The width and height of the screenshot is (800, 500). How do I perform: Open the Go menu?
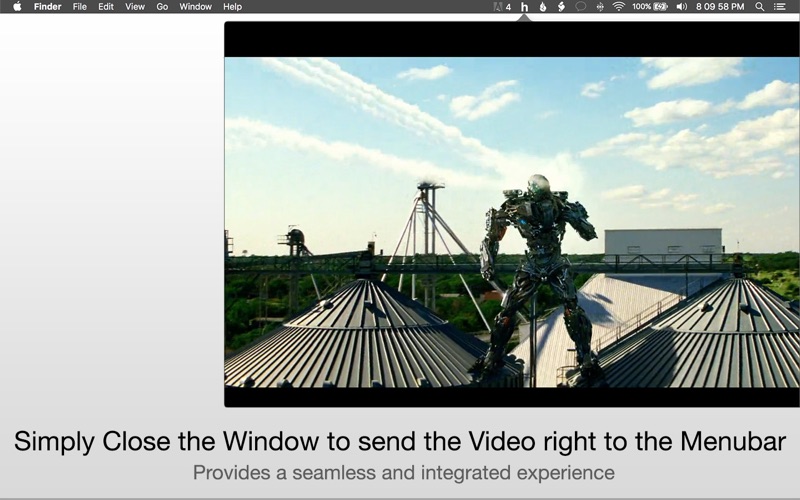pyautogui.click(x=162, y=7)
